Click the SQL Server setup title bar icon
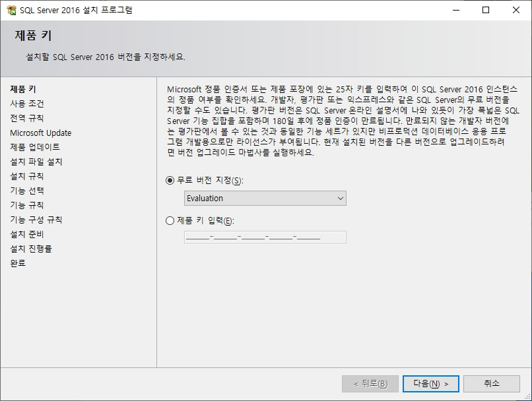The width and height of the screenshot is (532, 401). 11,10
